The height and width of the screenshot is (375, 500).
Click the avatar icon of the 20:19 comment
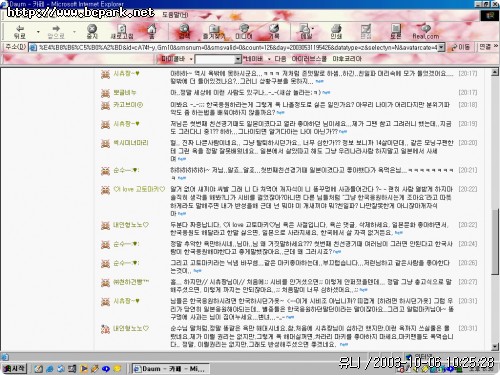[105, 125]
